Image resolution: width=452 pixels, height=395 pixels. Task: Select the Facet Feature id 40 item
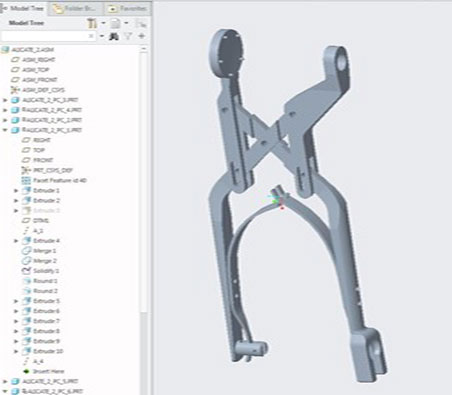point(54,180)
